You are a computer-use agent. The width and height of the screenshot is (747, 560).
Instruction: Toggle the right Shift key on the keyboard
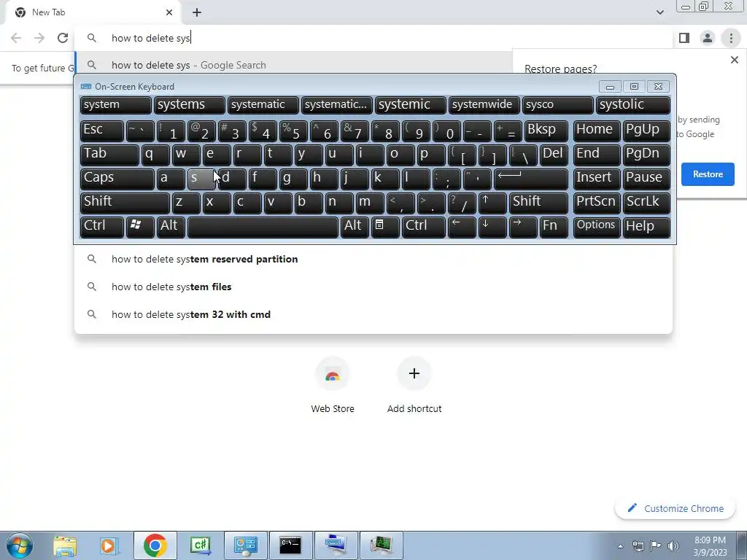click(x=538, y=203)
